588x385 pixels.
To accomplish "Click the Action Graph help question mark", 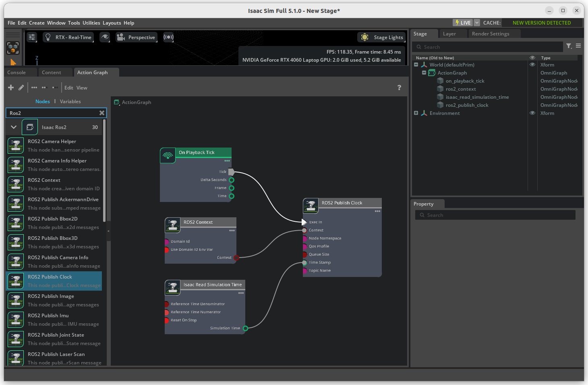I will 399,87.
